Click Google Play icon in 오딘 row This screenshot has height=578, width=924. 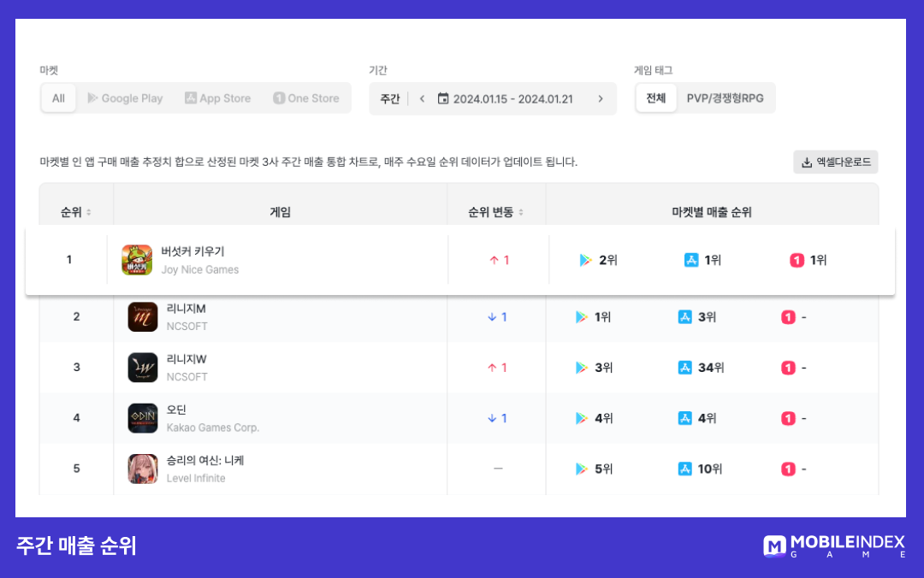coord(582,418)
